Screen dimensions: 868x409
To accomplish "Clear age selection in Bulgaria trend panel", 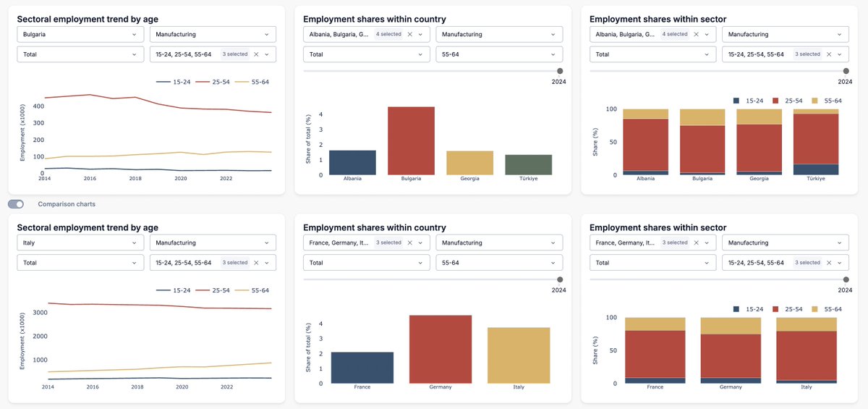I will coord(256,54).
